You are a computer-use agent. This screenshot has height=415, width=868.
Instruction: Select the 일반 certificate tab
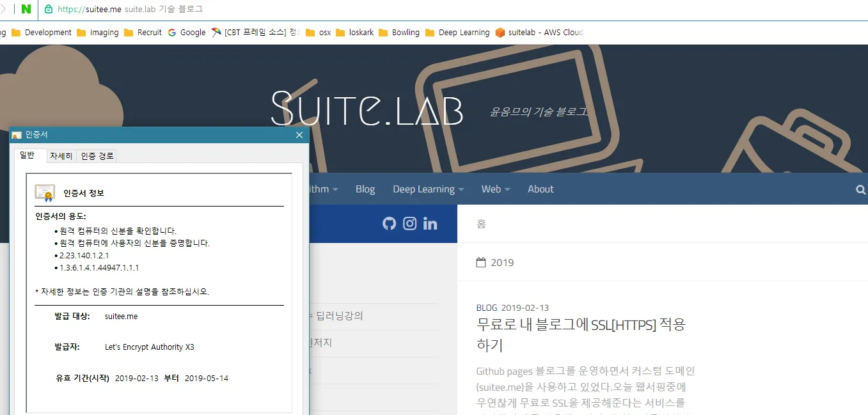coord(28,155)
